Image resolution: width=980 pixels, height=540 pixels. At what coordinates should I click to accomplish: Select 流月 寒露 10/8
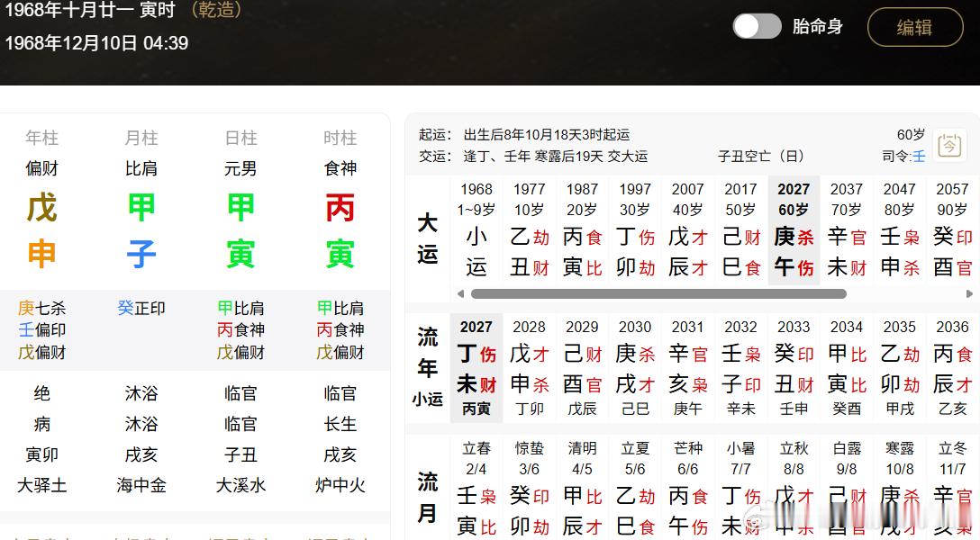899,488
